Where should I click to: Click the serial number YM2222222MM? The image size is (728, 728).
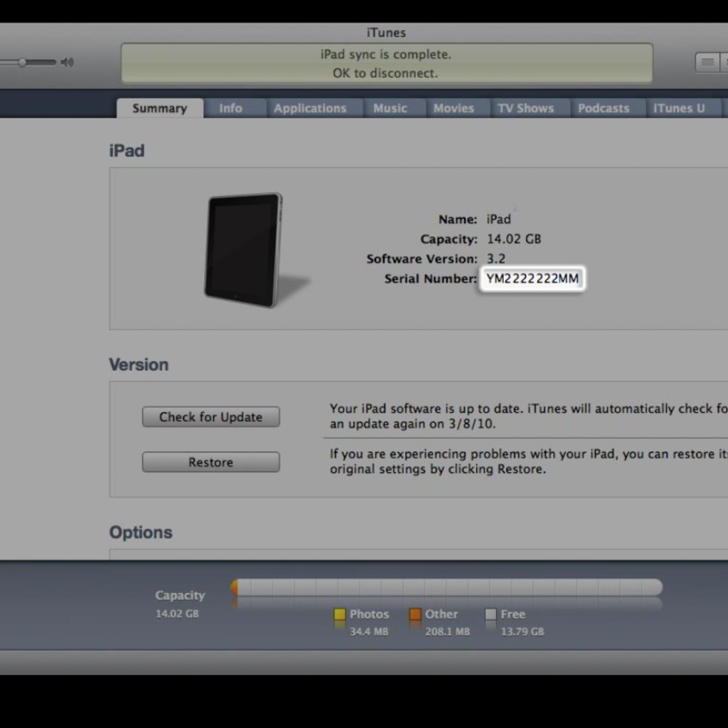click(x=532, y=279)
